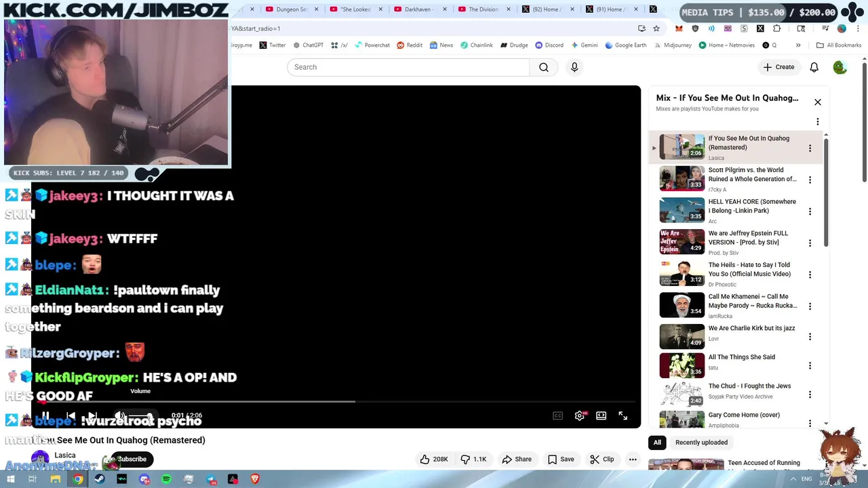The image size is (868, 488).
Task: Open the MetaMask fox extension
Action: click(679, 28)
